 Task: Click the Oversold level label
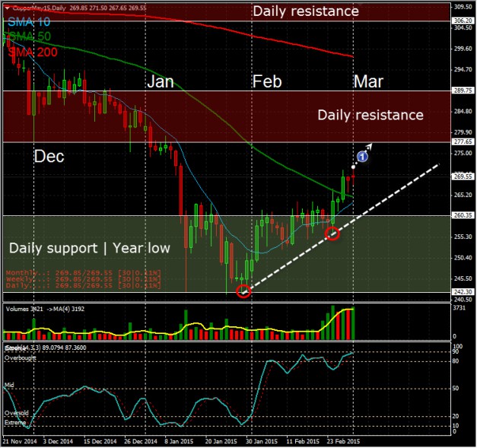17,413
